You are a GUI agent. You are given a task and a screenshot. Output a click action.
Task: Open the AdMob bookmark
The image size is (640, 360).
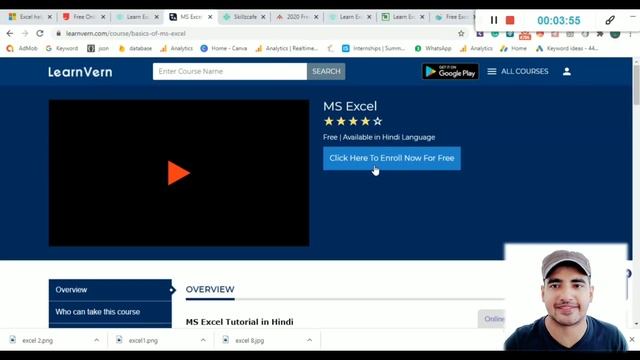coord(22,48)
